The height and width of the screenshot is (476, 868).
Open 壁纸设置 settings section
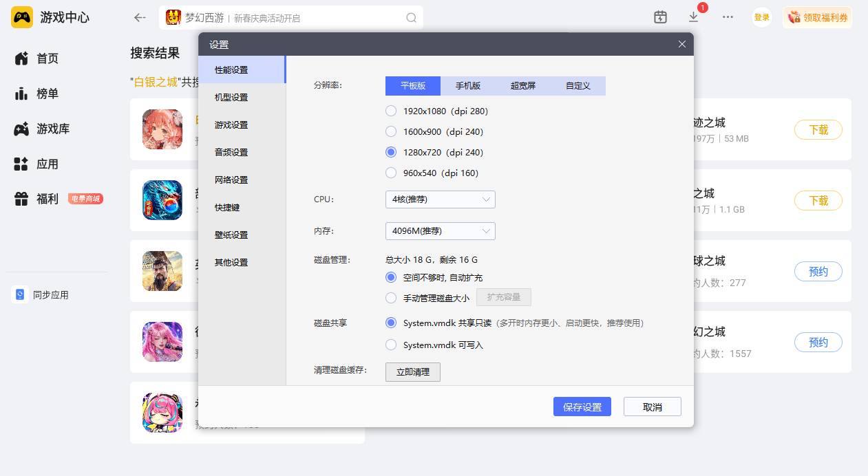coord(242,235)
